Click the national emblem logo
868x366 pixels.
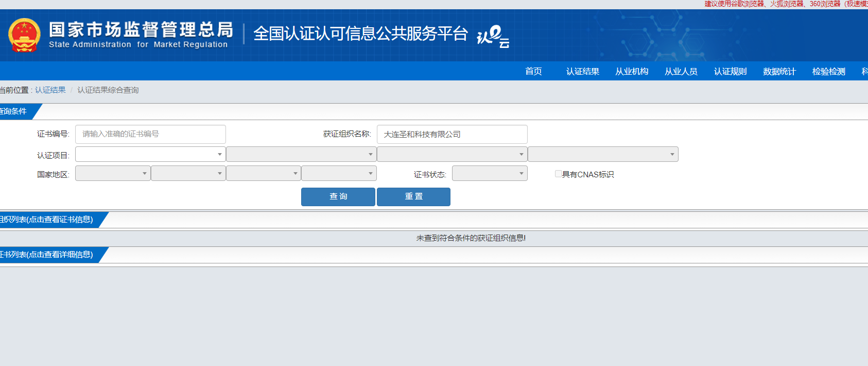[x=24, y=35]
